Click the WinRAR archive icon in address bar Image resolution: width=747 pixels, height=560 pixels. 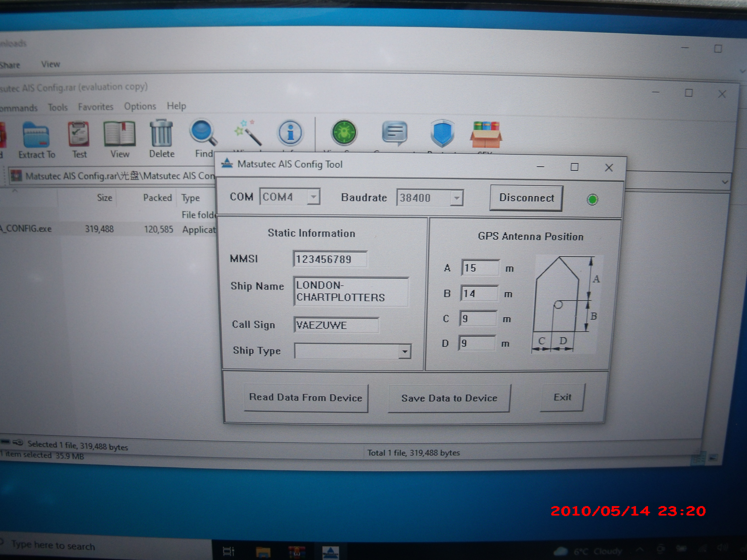tap(16, 176)
